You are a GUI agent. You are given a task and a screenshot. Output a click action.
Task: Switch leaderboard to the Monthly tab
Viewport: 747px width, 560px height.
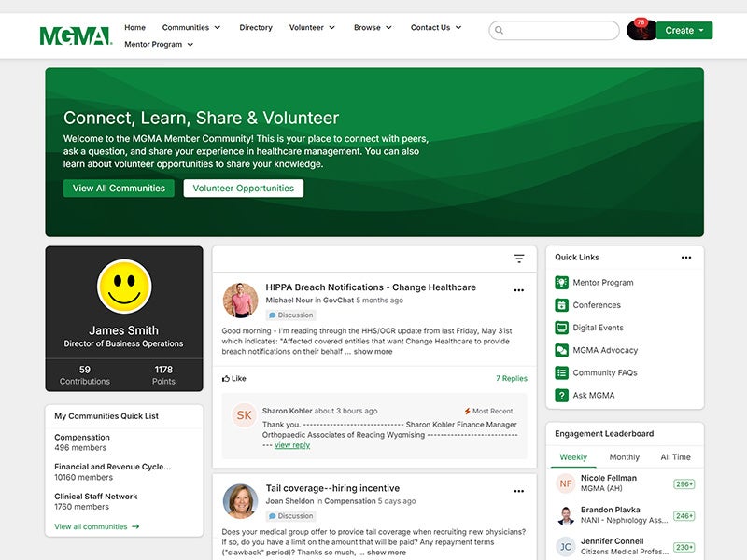[x=625, y=457]
